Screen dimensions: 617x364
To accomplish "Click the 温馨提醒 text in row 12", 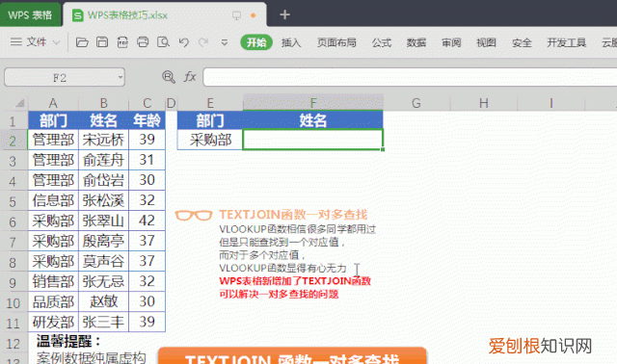I will pyautogui.click(x=68, y=341).
